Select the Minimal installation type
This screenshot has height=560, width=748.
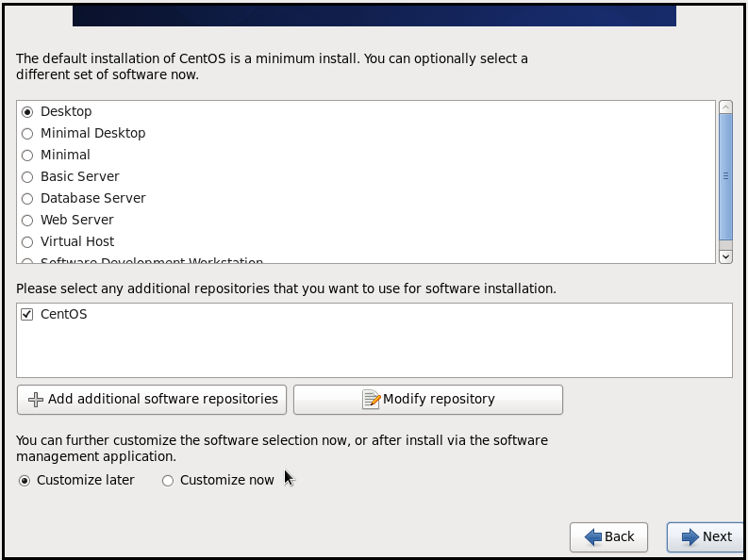[x=27, y=156]
